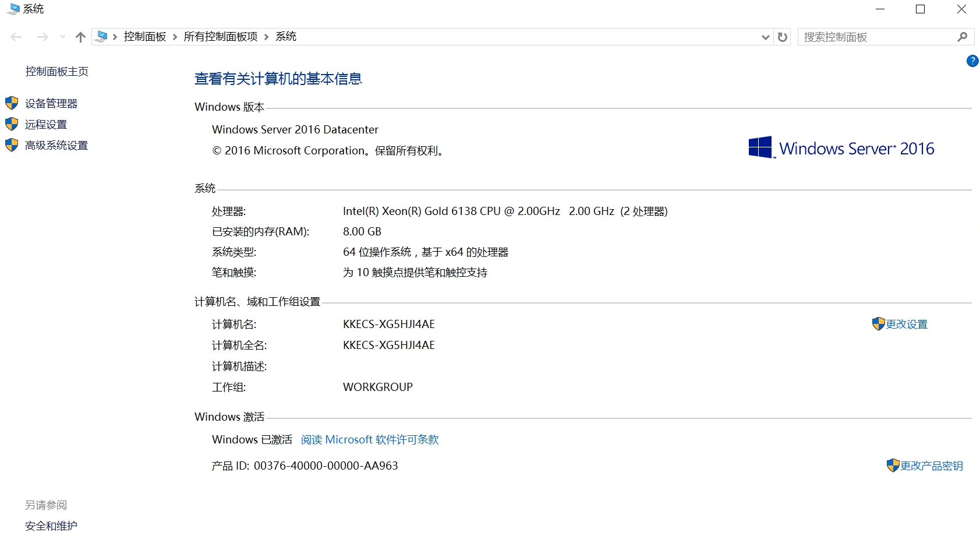The height and width of the screenshot is (550, 980).
Task: Click the back navigation arrow
Action: [x=16, y=37]
